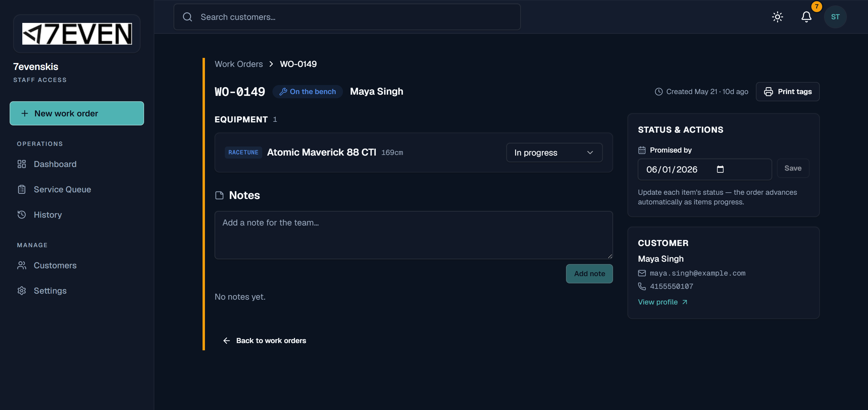The image size is (868, 410).
Task: Click the wrench icon in status badge
Action: click(x=283, y=92)
